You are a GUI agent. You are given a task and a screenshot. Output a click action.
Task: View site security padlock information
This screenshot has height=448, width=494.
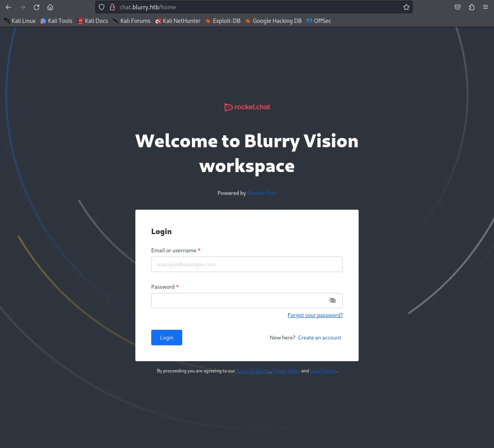point(112,7)
